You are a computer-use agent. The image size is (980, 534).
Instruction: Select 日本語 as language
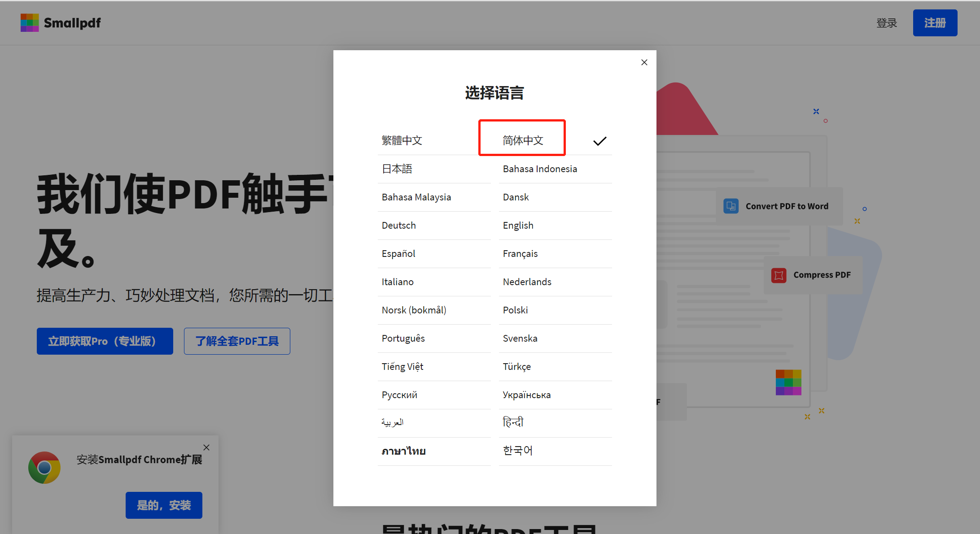[x=397, y=169]
